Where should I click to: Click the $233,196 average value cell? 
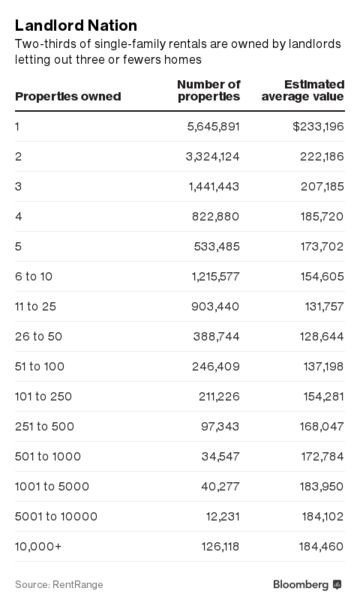[318, 126]
